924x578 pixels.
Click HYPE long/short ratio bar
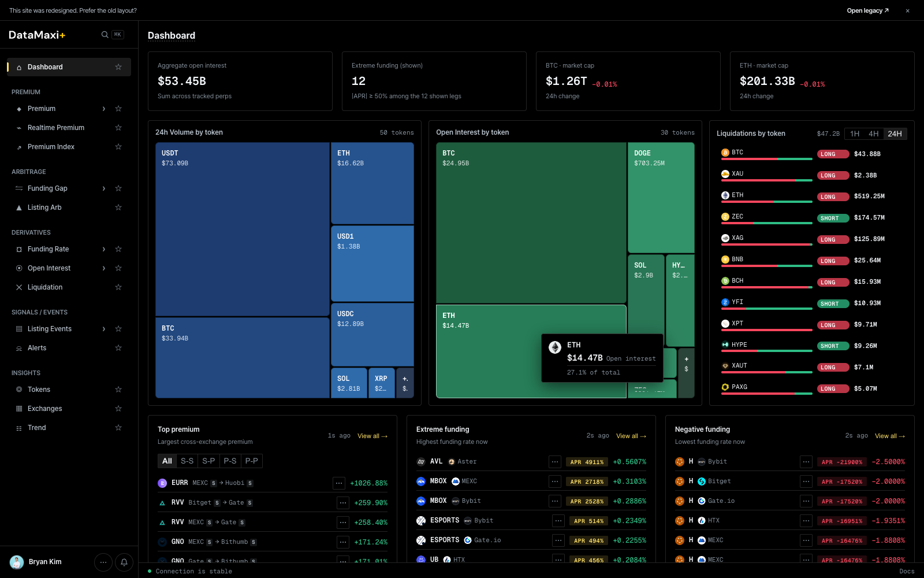click(x=767, y=351)
